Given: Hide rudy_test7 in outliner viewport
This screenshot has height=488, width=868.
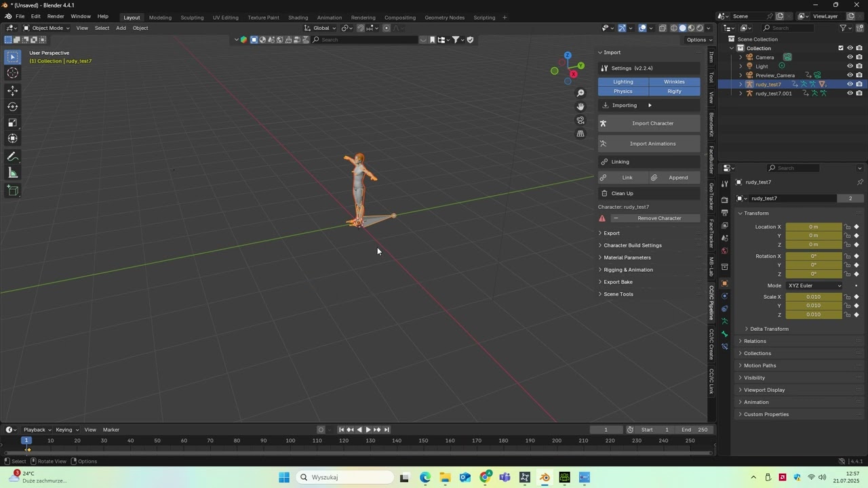Looking at the screenshot, I should (x=850, y=84).
